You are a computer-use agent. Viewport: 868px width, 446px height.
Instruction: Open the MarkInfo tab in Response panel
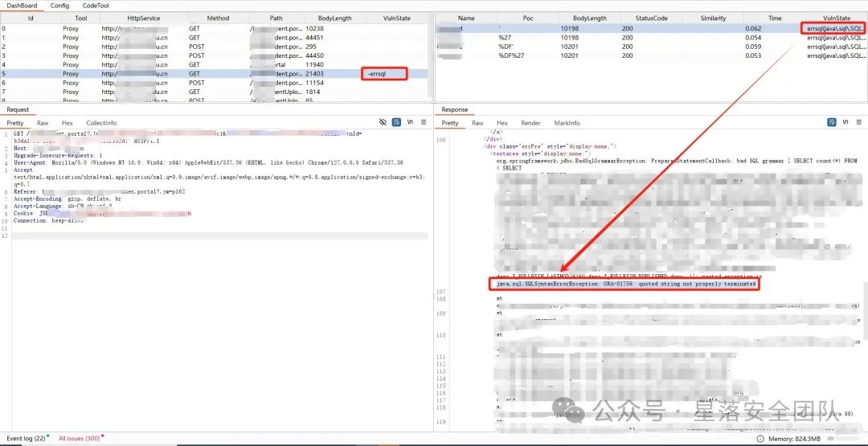click(x=567, y=123)
